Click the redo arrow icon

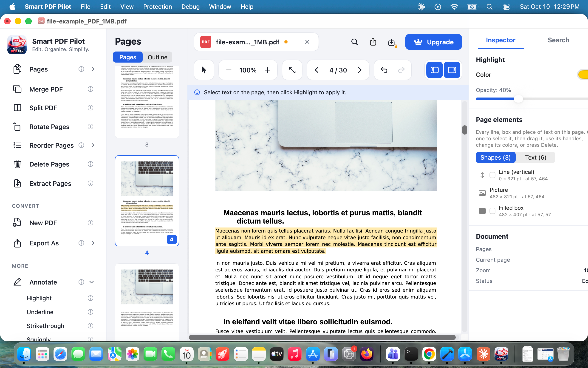point(401,70)
